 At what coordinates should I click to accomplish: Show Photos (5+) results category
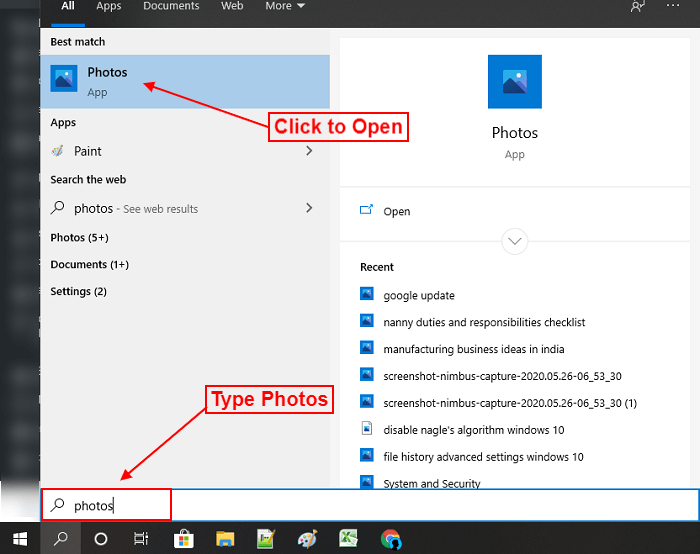click(x=79, y=237)
